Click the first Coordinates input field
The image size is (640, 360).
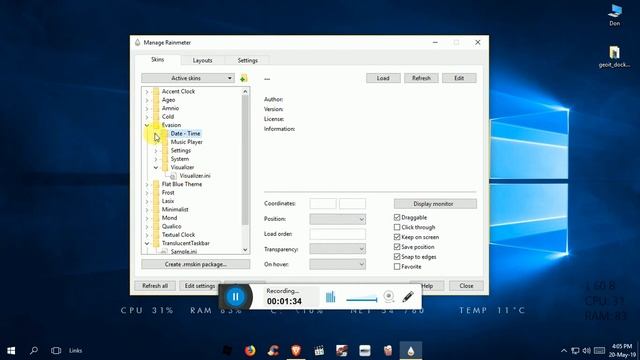323,204
